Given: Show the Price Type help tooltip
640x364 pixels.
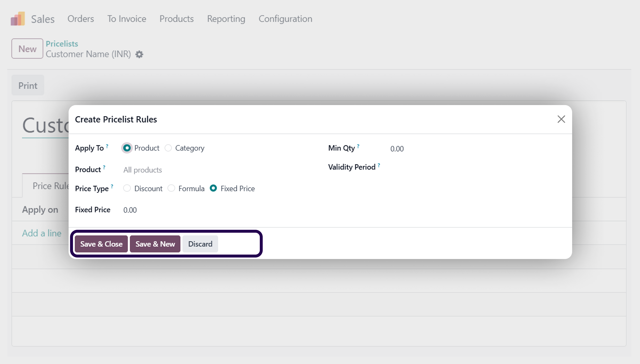Looking at the screenshot, I should pyautogui.click(x=112, y=186).
